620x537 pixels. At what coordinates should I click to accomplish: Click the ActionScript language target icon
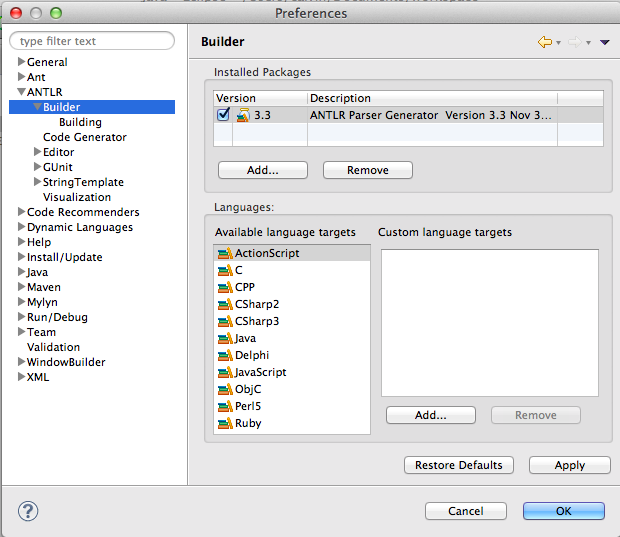pos(225,253)
